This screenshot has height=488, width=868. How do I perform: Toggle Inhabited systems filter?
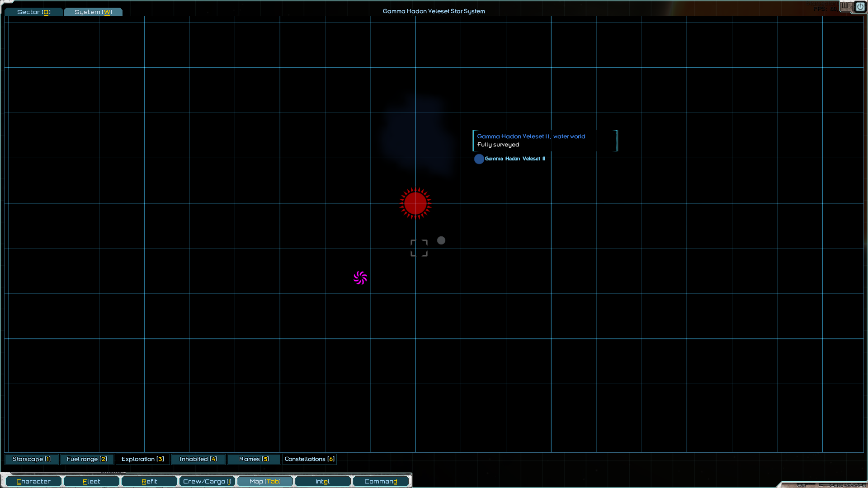pyautogui.click(x=198, y=459)
